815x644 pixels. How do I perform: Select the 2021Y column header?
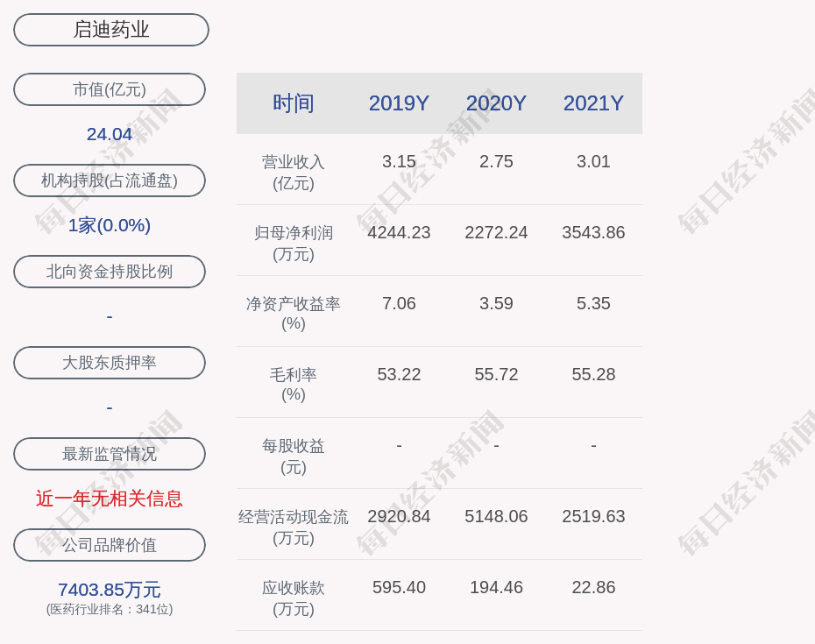point(593,103)
